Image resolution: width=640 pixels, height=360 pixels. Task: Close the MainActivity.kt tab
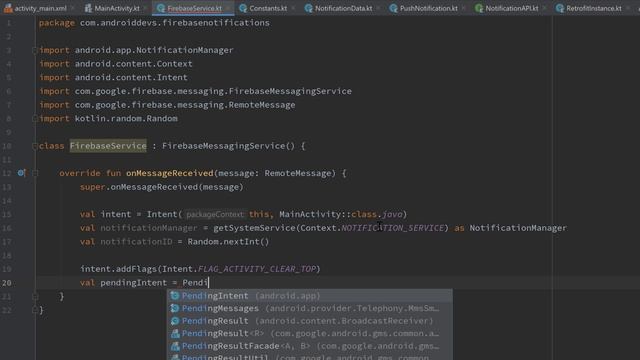point(145,8)
